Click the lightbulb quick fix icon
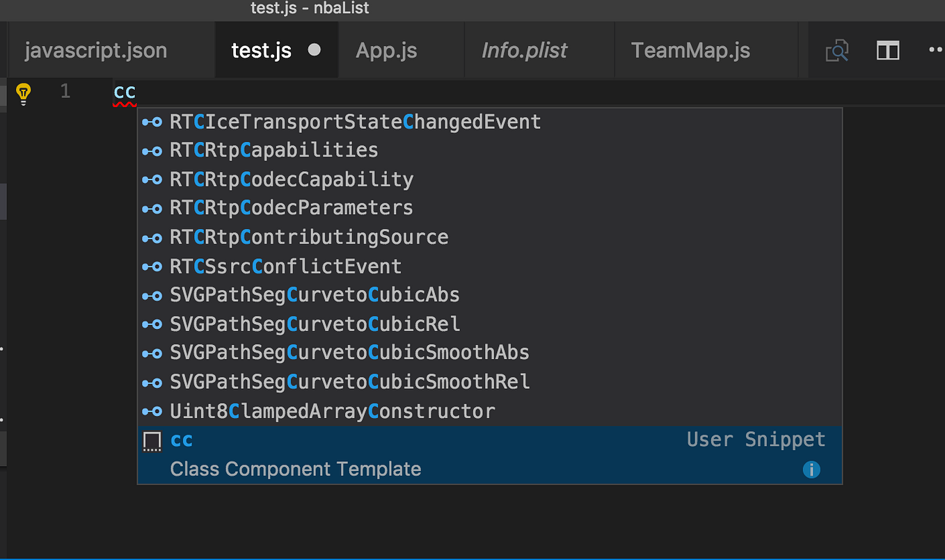Viewport: 945px width, 560px height. (x=23, y=93)
